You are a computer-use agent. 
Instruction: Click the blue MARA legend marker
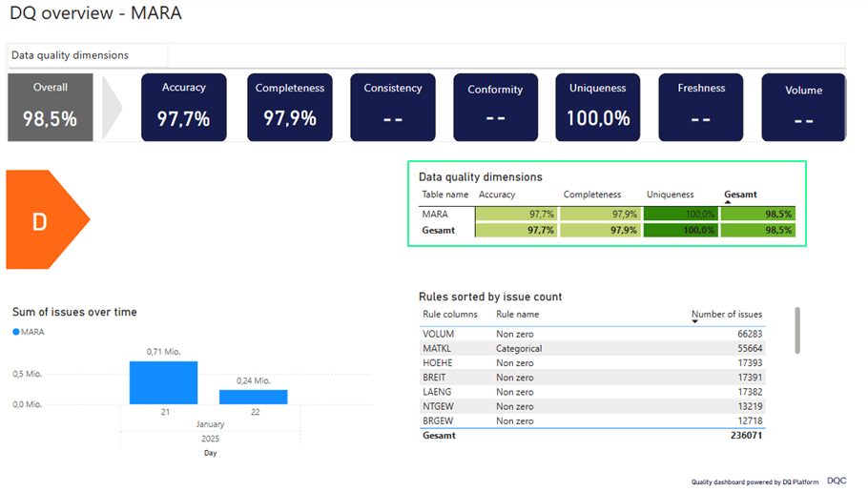[16, 332]
